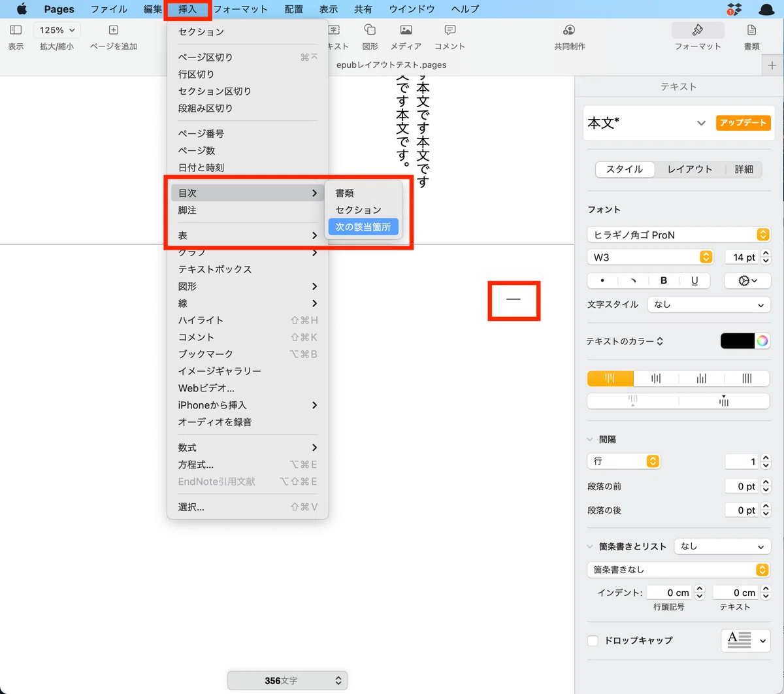Image resolution: width=784 pixels, height=694 pixels.
Task: Choose 脚注 menu item
Action: point(248,210)
